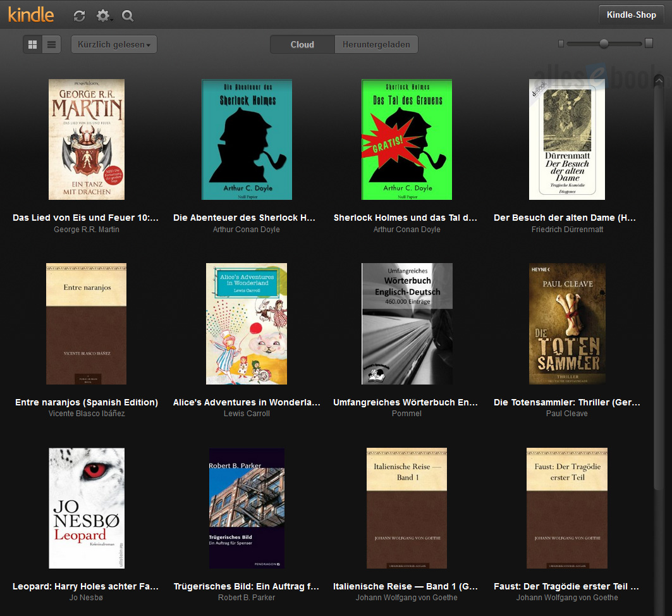Image resolution: width=672 pixels, height=616 pixels.
Task: Click author name 'Paul Cleave'
Action: (x=567, y=414)
